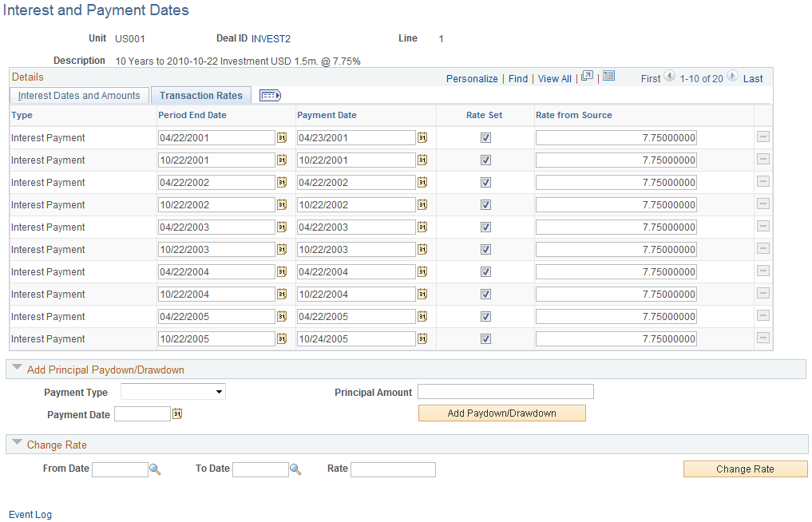Click inside the Principal Amount field

(505, 391)
